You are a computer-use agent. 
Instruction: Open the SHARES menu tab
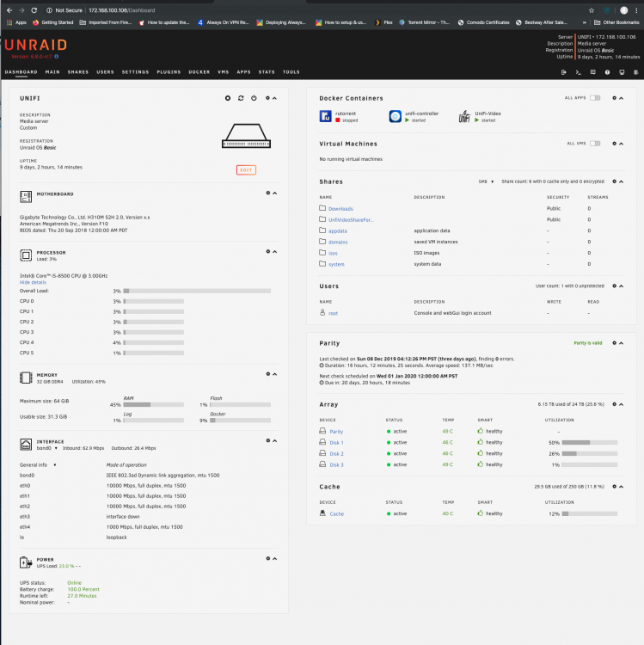78,72
